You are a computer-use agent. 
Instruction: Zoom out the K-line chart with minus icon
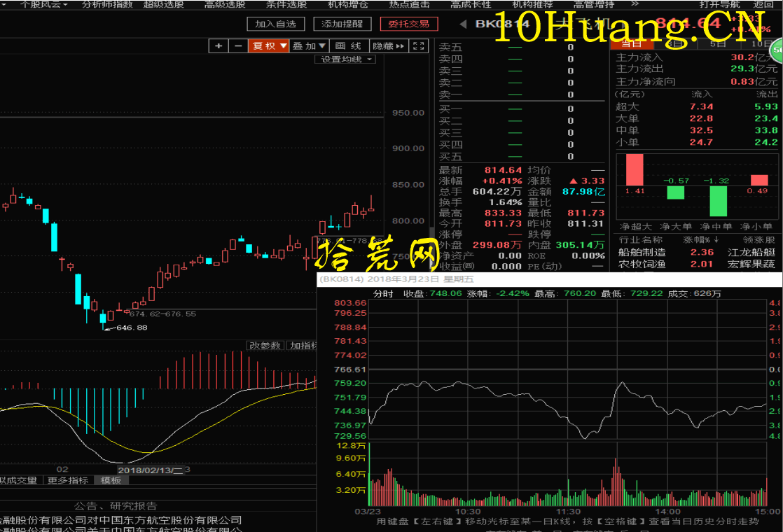click(238, 46)
